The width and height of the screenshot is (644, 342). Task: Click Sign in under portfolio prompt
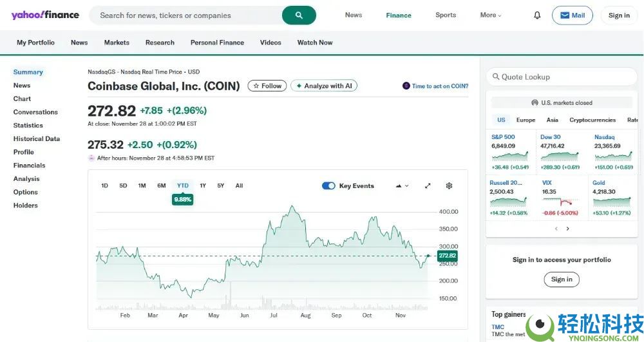(562, 279)
